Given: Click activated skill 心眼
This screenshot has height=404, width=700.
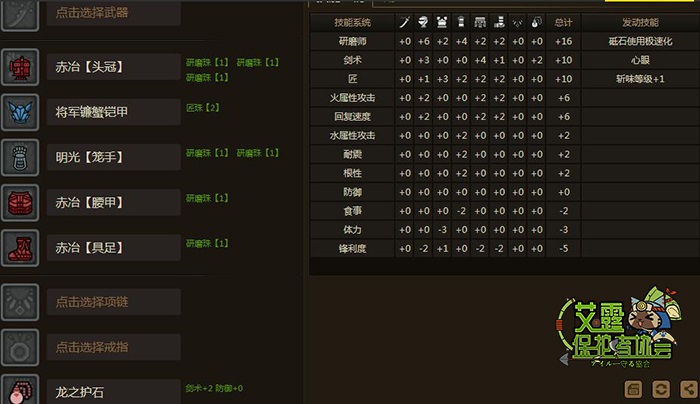Looking at the screenshot, I should [640, 60].
